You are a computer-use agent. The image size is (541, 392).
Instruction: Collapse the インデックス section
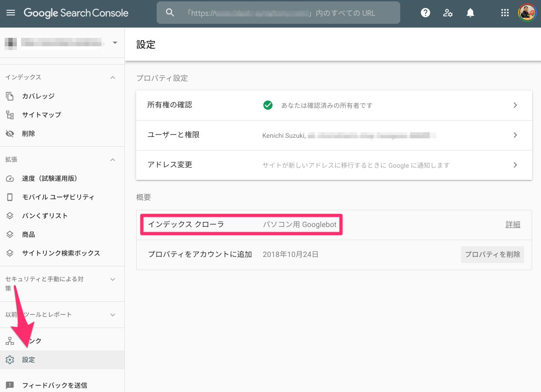(113, 78)
